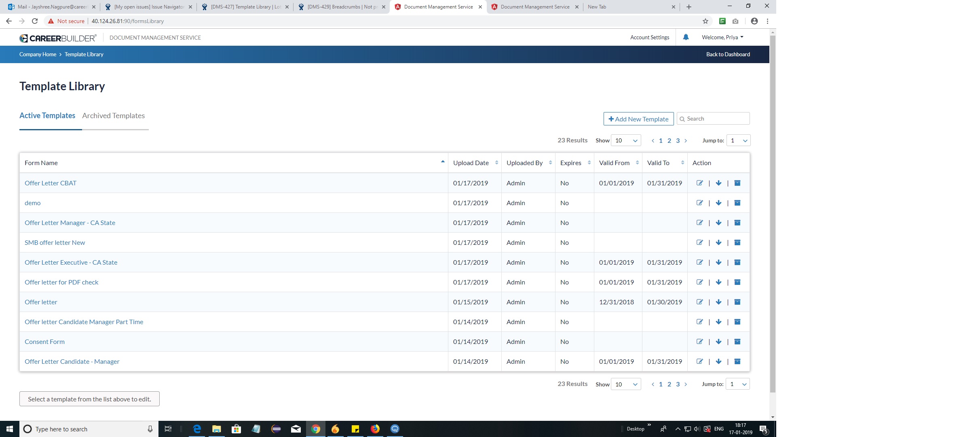Download the demo template

[x=718, y=203]
